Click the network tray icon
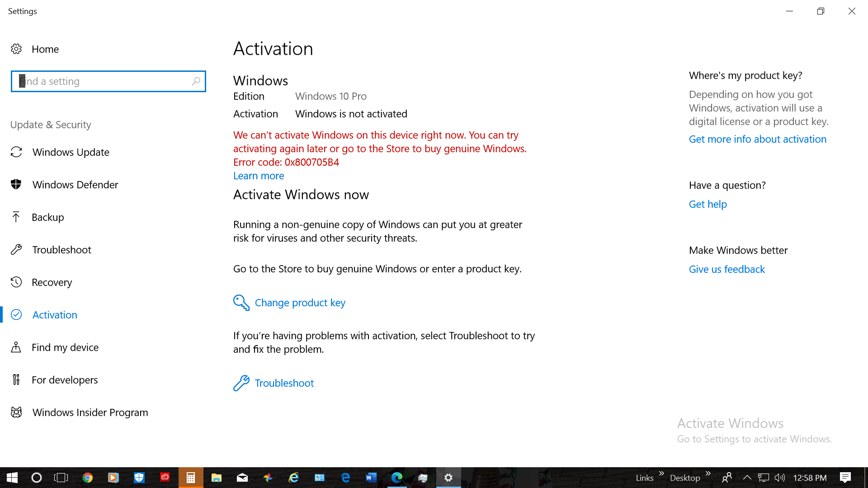 click(764, 478)
